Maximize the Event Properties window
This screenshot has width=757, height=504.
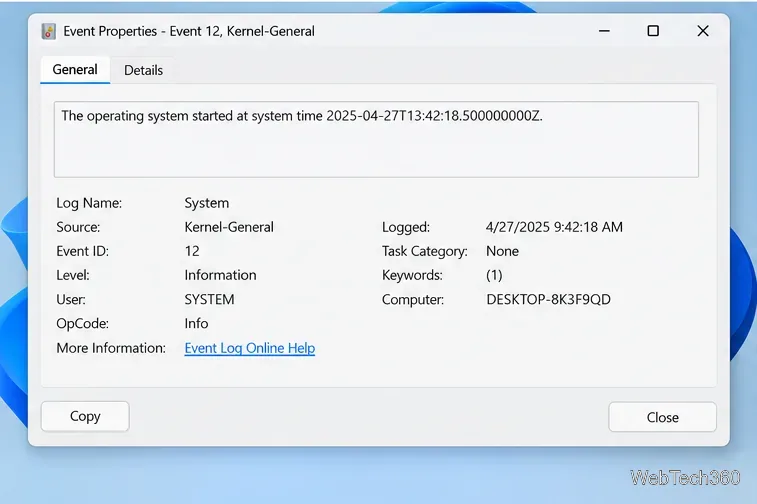coord(653,31)
